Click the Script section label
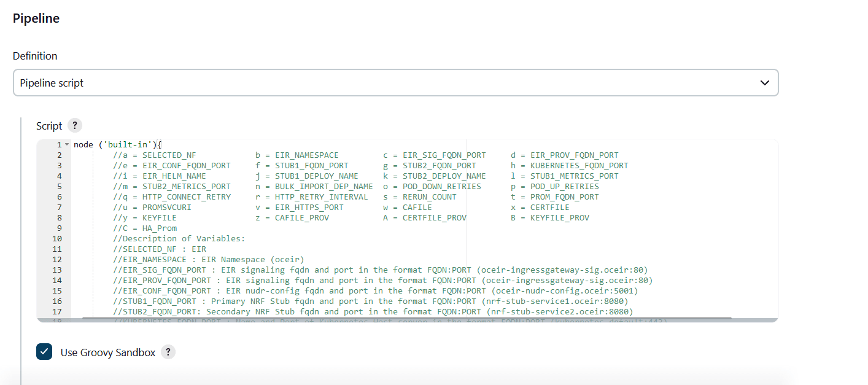The image size is (868, 385). 49,125
